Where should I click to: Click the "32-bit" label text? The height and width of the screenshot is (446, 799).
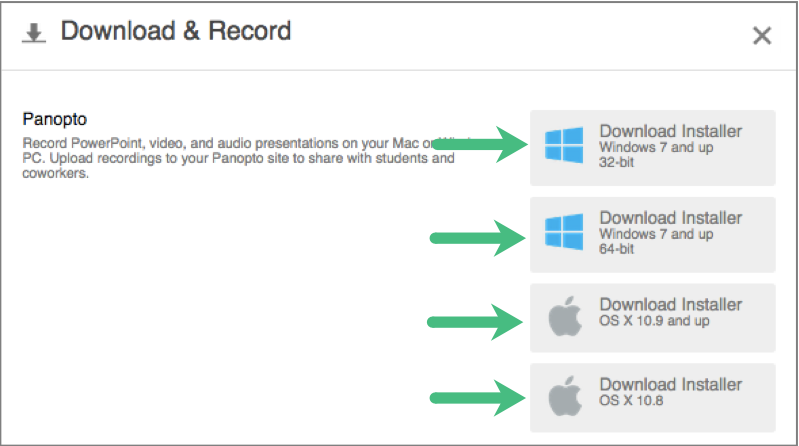point(617,163)
